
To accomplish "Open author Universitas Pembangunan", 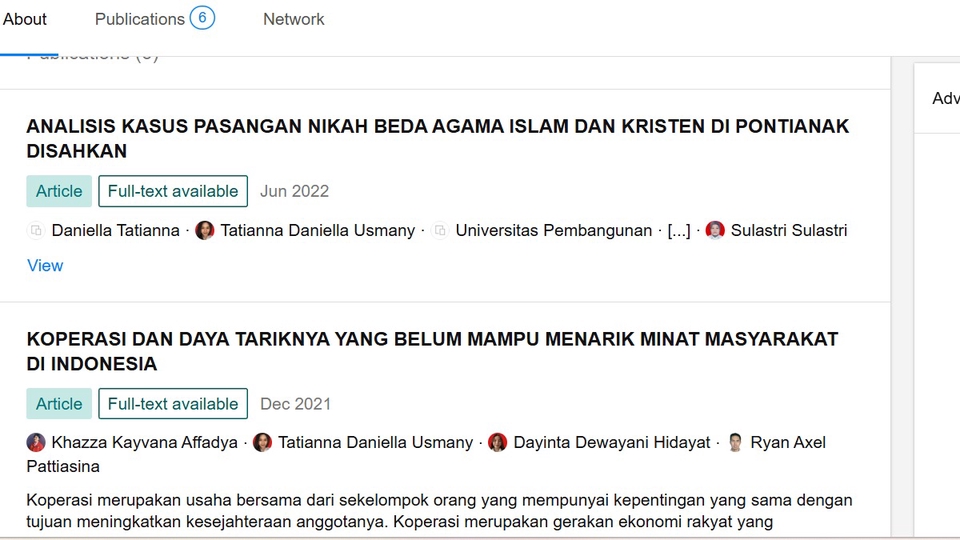I will tap(553, 230).
